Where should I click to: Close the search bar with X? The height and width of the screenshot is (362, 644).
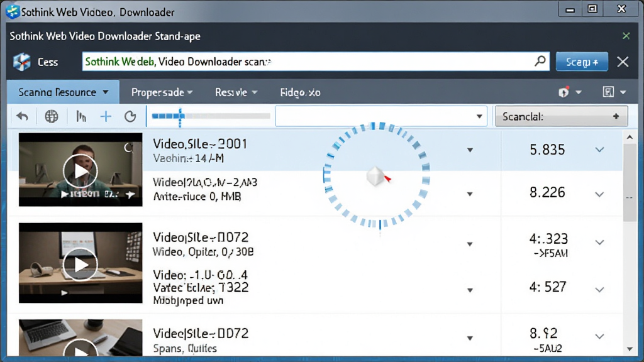pyautogui.click(x=623, y=62)
